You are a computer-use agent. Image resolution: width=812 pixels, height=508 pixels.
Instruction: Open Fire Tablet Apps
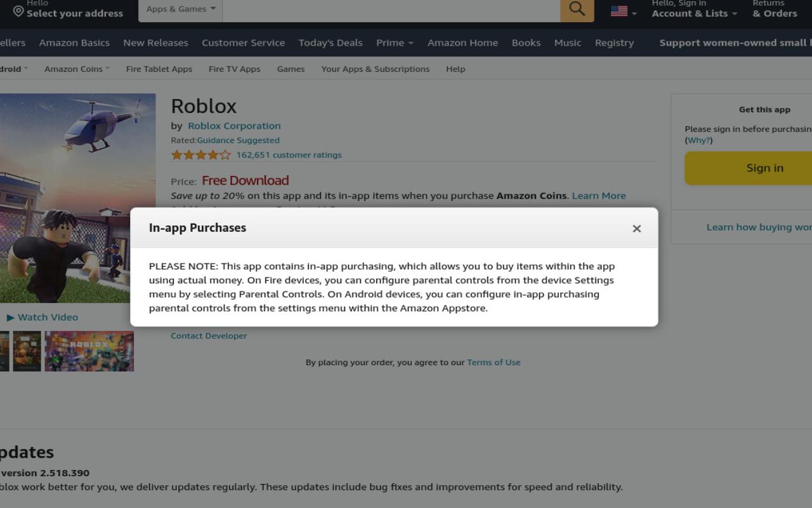coord(159,69)
